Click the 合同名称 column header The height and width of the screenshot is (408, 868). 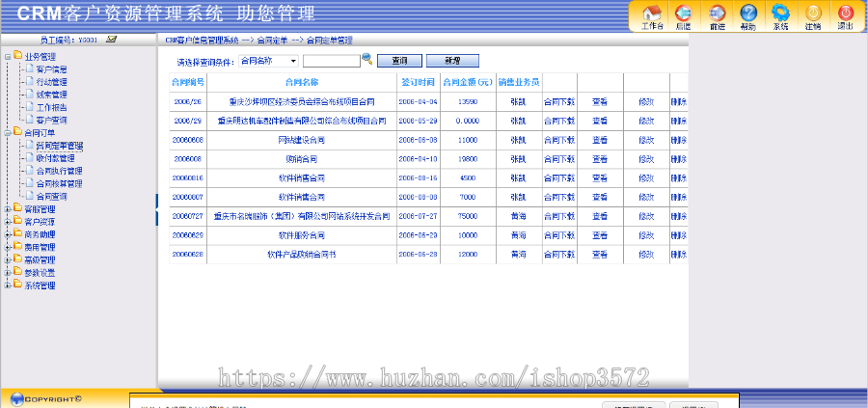pos(302,82)
